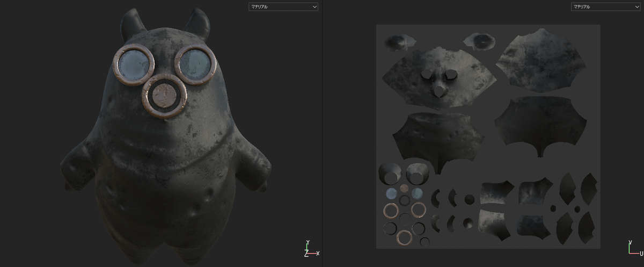Click the brown nose disc UV island
The height and width of the screenshot is (267, 644).
coord(405,189)
